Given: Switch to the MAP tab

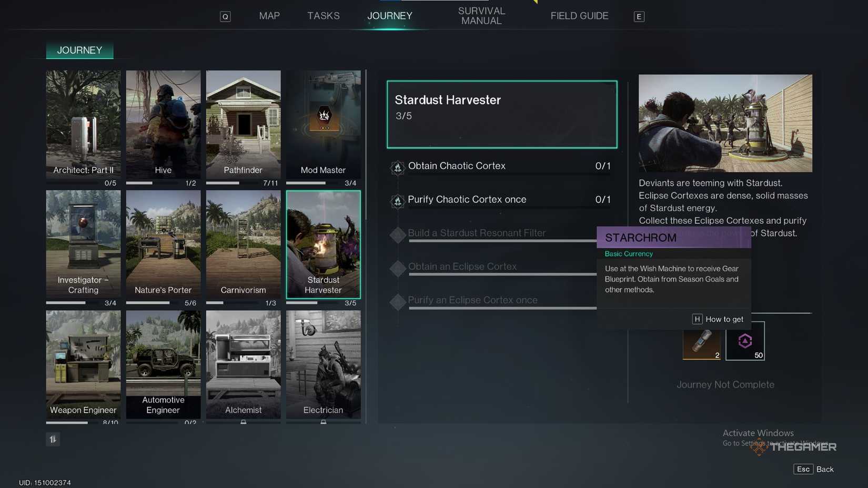Looking at the screenshot, I should (269, 16).
